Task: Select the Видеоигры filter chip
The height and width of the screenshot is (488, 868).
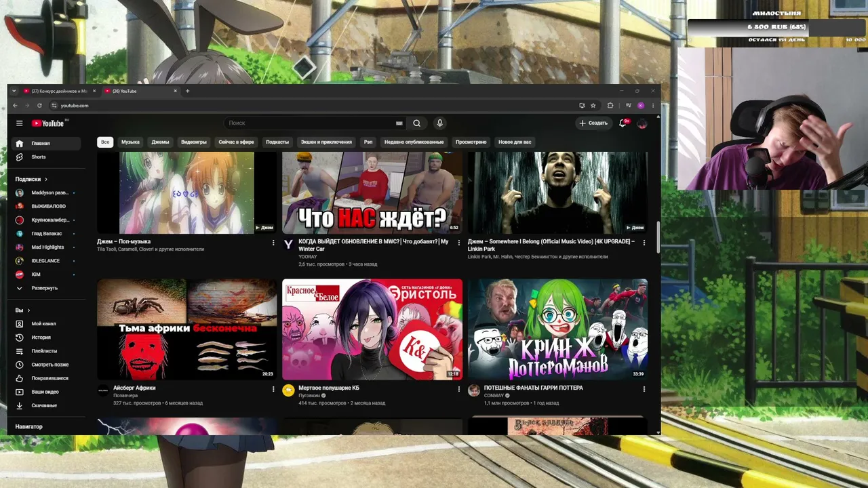Action: [x=194, y=142]
